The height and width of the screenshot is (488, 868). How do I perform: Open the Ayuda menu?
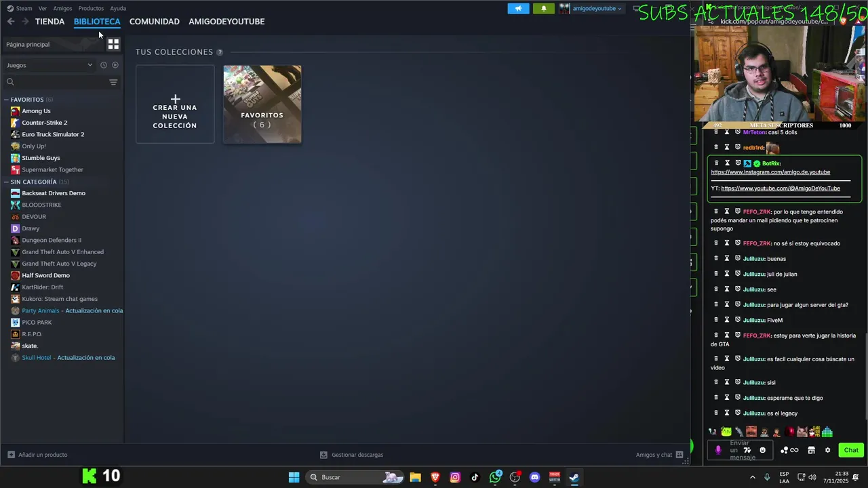pos(118,8)
